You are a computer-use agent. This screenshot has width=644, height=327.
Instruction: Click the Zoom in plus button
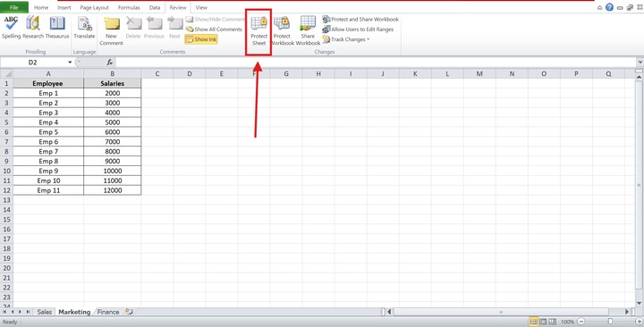click(639, 322)
